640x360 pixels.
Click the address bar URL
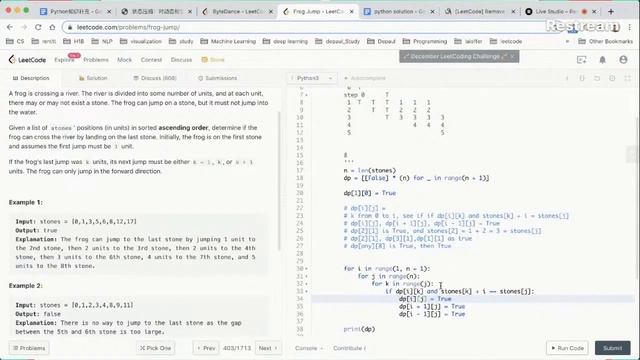coord(128,27)
